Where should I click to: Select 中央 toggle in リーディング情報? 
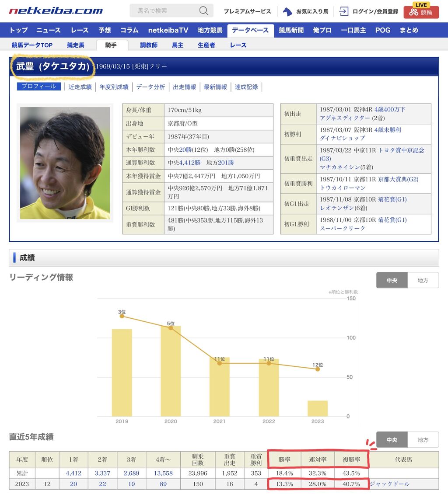tap(392, 280)
